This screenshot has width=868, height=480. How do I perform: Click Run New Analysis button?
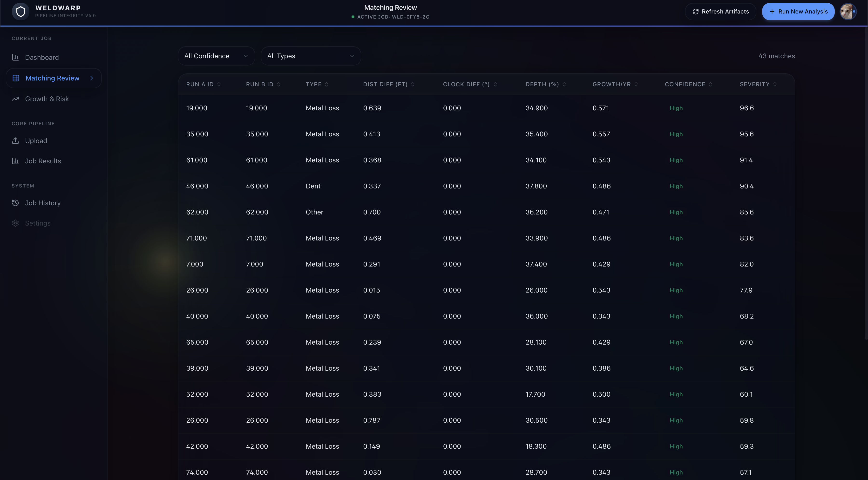798,12
